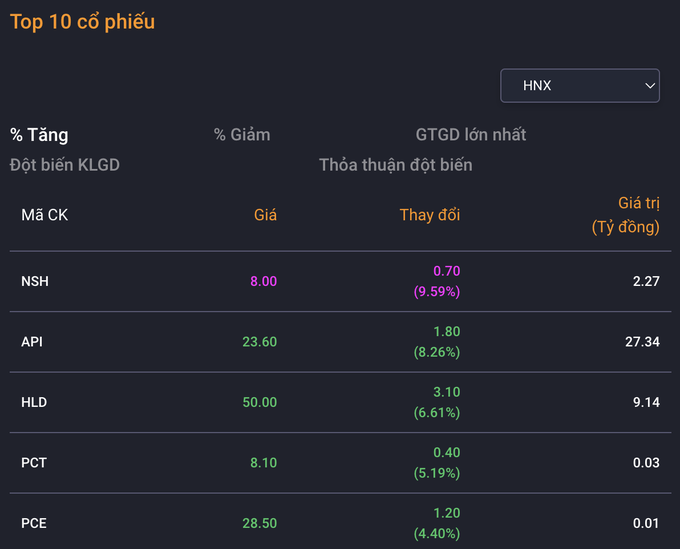Viewport: 680px width, 549px height.
Task: Select the Đột biến KLGD tab
Action: (65, 165)
